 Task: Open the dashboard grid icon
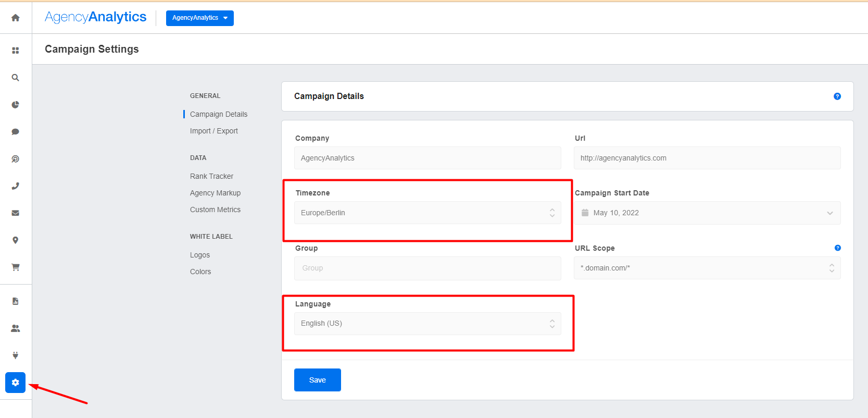pos(16,51)
